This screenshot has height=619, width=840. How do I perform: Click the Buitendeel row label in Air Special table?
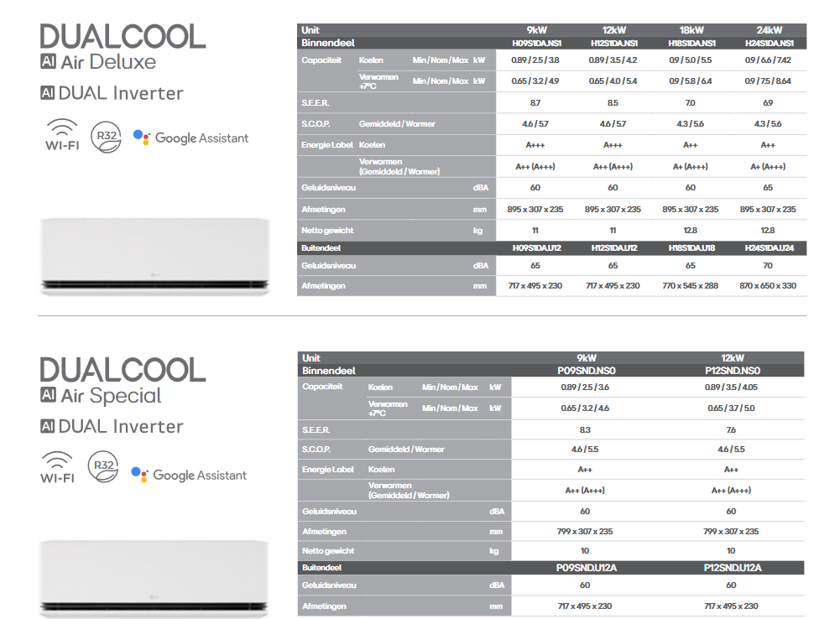(x=321, y=568)
